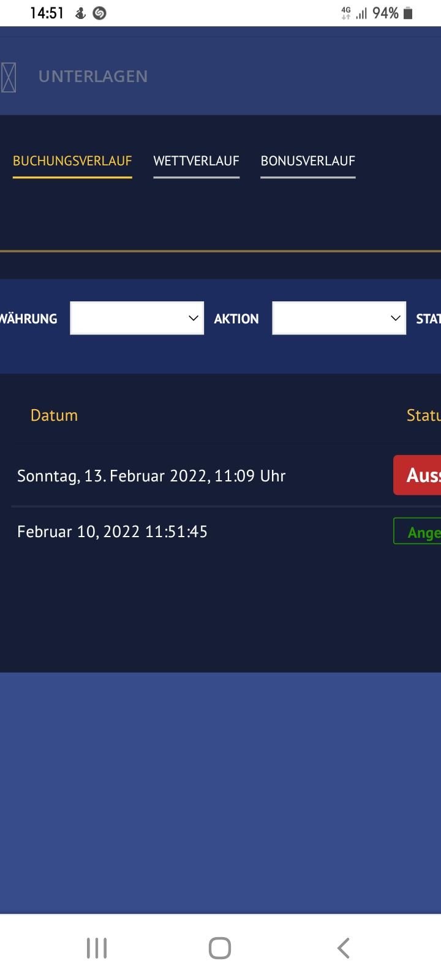
Task: Open the Aktion dropdown
Action: pos(339,318)
